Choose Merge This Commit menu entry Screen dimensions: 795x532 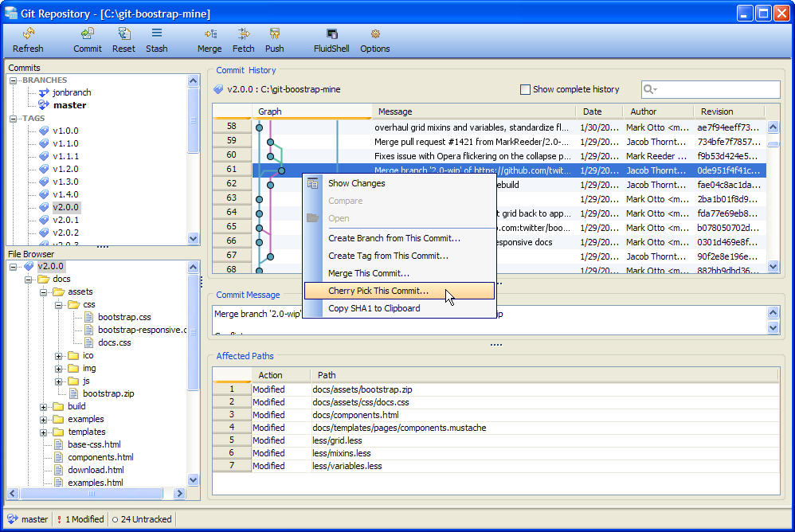(x=399, y=273)
